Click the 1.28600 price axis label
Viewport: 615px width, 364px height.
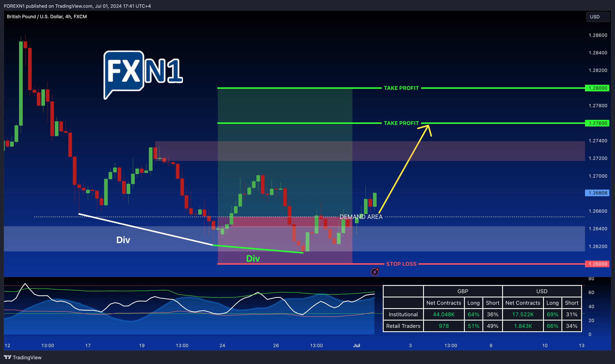pyautogui.click(x=598, y=35)
